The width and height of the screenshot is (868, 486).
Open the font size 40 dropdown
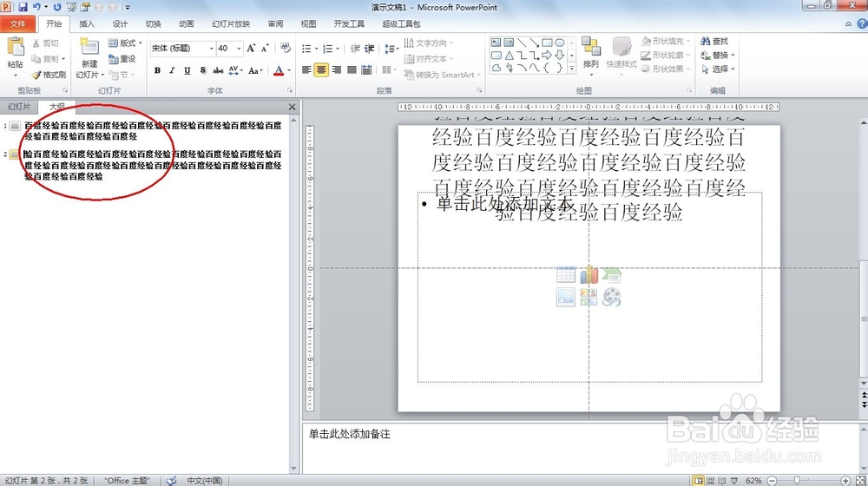(x=240, y=49)
